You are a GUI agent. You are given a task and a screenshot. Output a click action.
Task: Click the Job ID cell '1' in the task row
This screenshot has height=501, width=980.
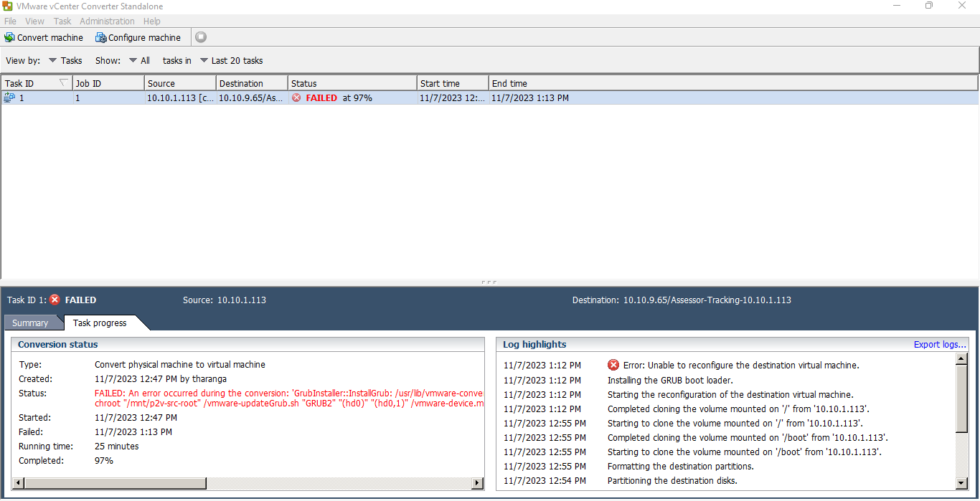108,97
